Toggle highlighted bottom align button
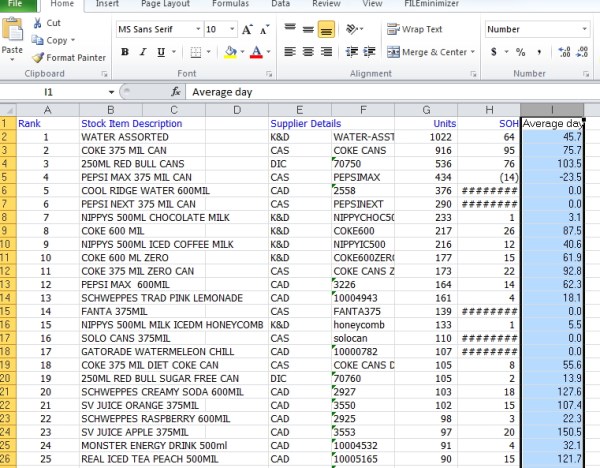 (x=326, y=29)
